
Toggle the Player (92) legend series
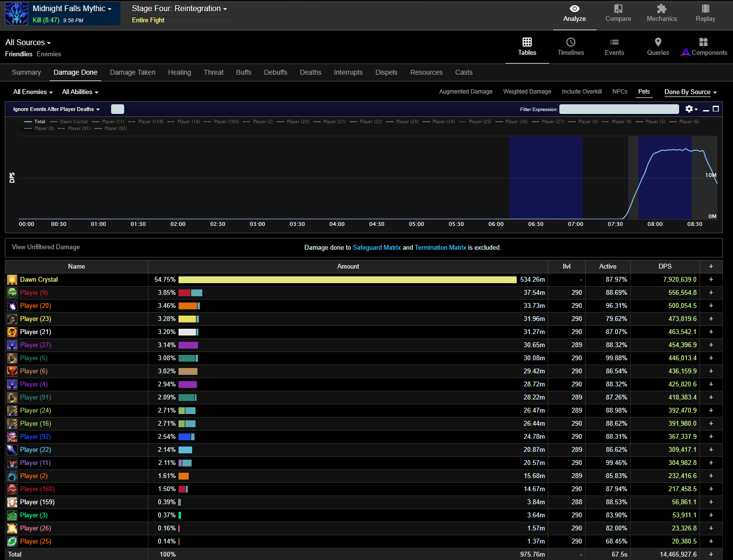pyautogui.click(x=111, y=128)
